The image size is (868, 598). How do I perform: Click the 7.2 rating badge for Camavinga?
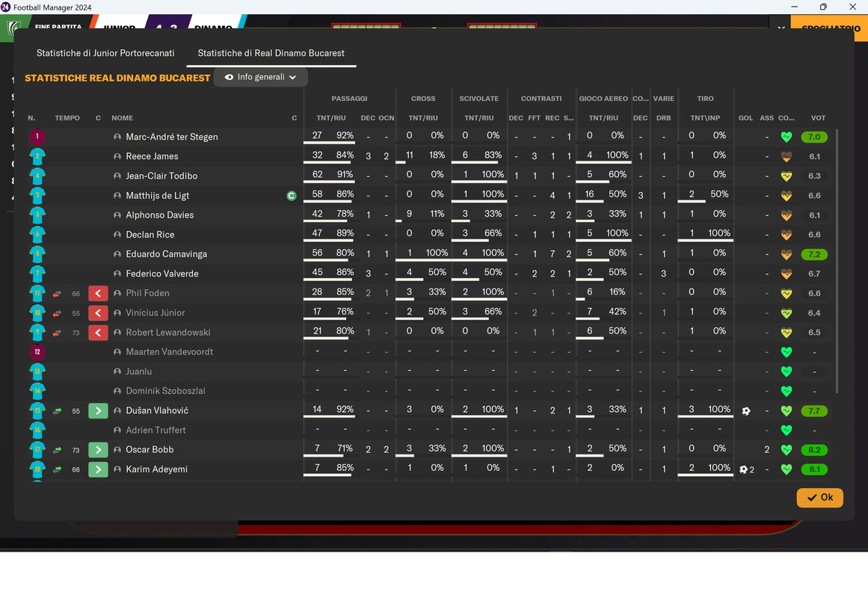tap(813, 254)
